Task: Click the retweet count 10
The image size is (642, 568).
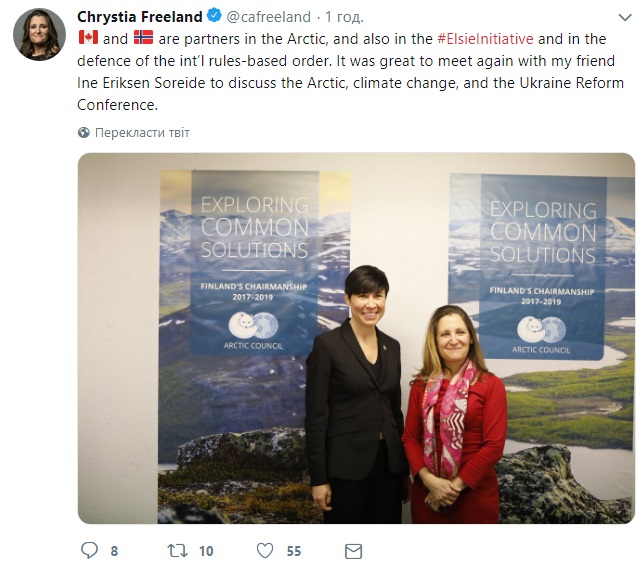Action: [206, 551]
